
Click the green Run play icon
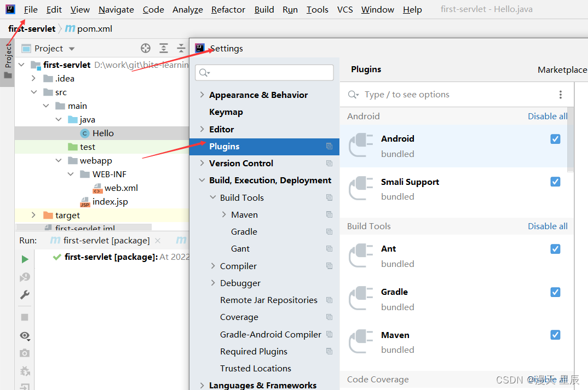25,259
